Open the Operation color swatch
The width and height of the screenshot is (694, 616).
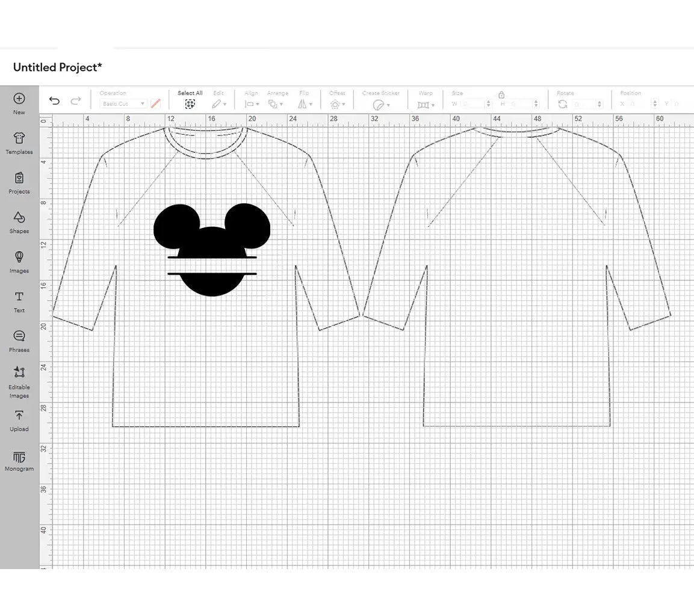[156, 103]
